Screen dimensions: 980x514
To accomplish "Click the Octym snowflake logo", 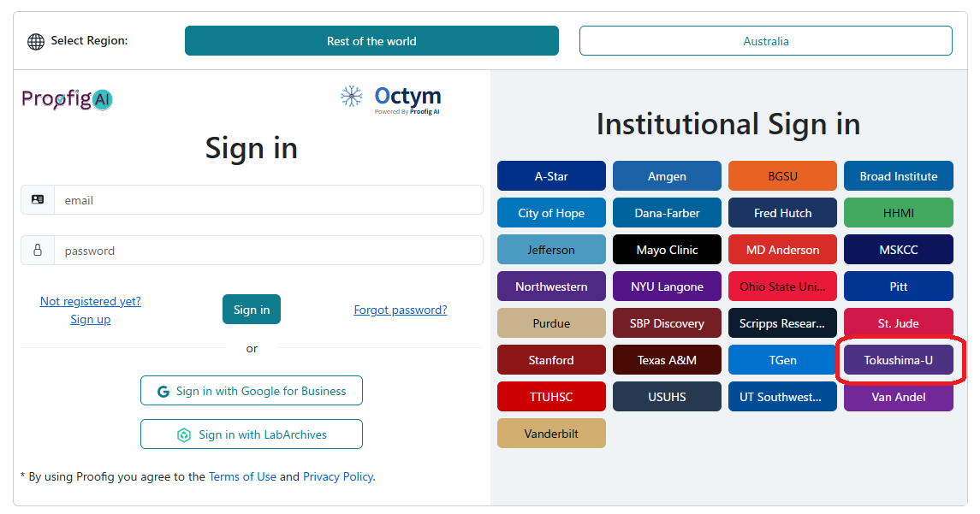I will (351, 96).
